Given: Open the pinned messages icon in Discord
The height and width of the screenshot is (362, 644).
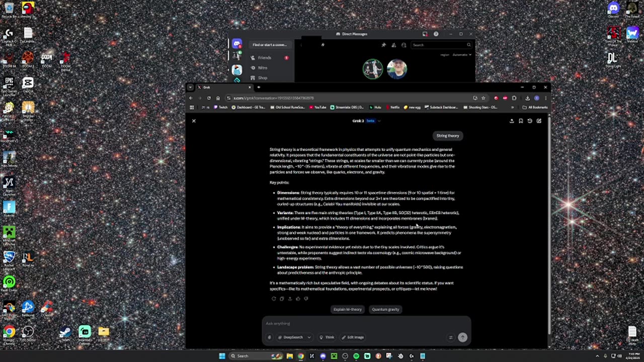Looking at the screenshot, I should pyautogui.click(x=384, y=45).
